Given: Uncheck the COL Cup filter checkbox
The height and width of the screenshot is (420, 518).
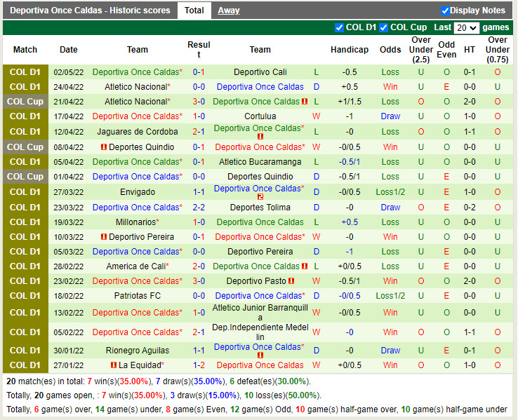Looking at the screenshot, I should [384, 28].
